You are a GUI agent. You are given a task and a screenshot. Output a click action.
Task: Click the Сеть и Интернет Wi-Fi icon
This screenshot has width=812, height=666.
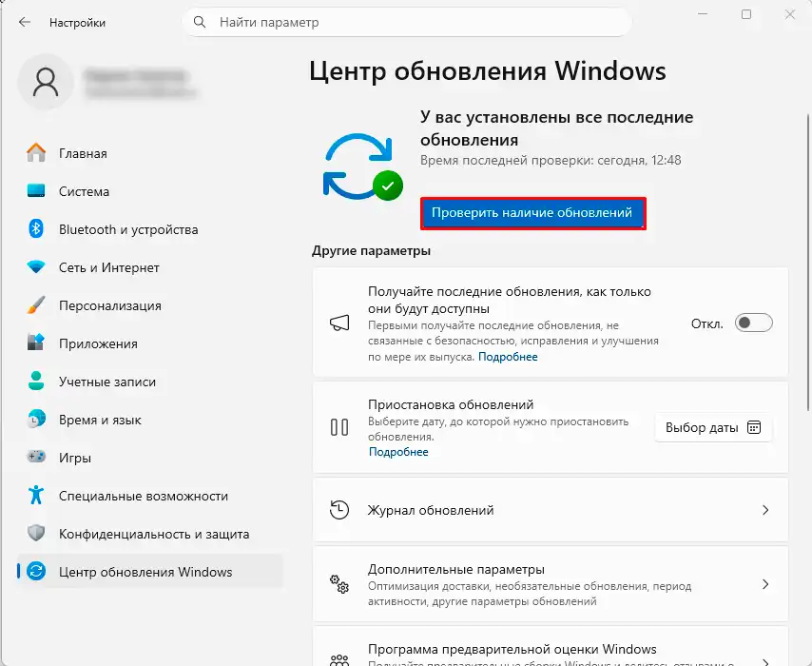pyautogui.click(x=36, y=267)
